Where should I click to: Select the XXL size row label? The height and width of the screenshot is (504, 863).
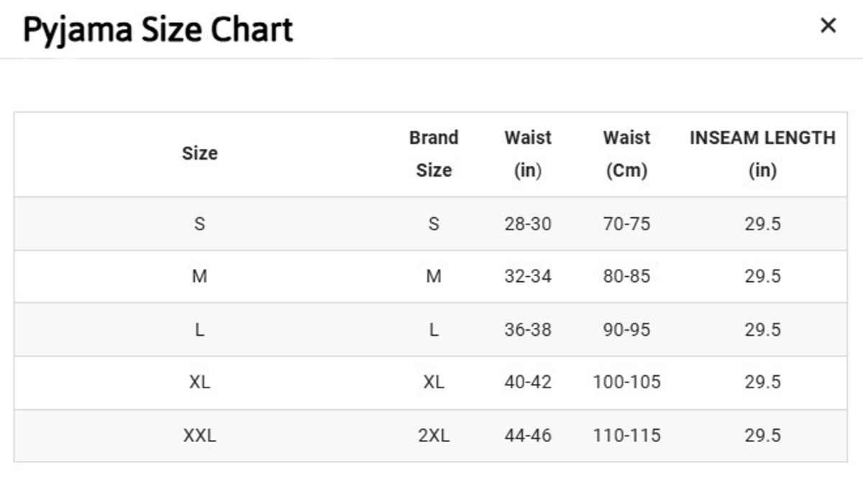200,435
